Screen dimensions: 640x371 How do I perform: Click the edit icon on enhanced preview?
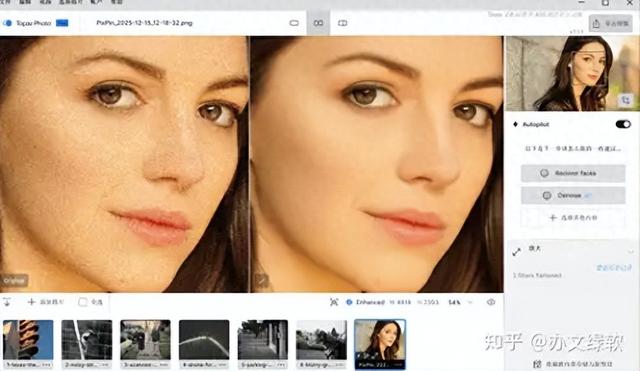coord(261,280)
